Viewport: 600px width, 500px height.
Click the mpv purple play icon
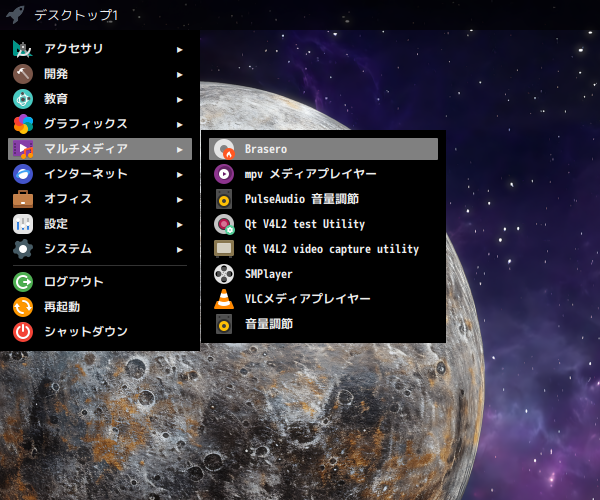click(x=224, y=174)
